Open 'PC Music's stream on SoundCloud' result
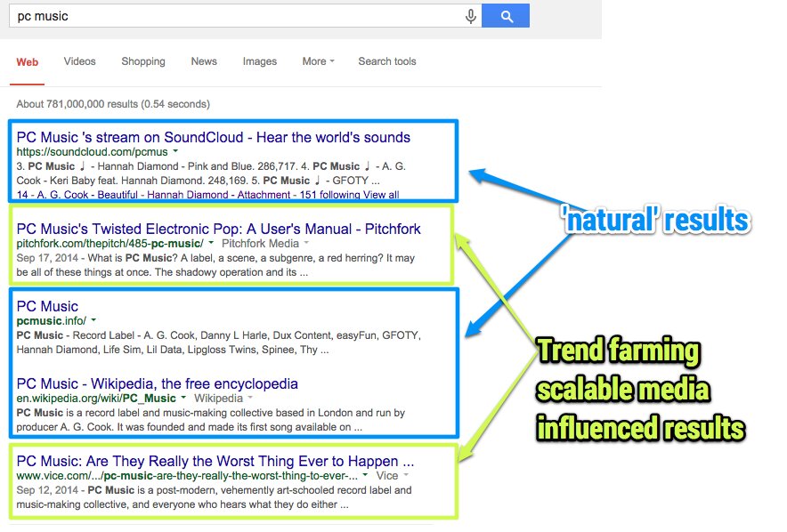 (x=214, y=137)
